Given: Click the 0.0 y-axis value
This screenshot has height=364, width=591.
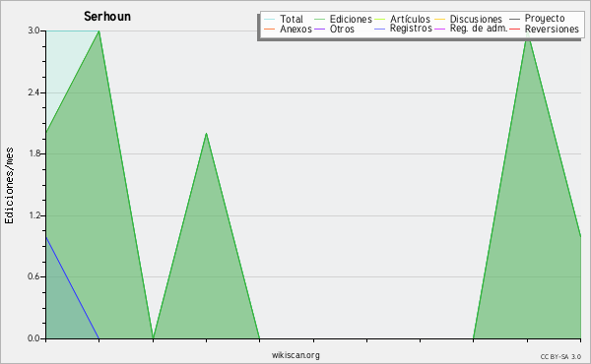Looking at the screenshot, I should tap(33, 338).
